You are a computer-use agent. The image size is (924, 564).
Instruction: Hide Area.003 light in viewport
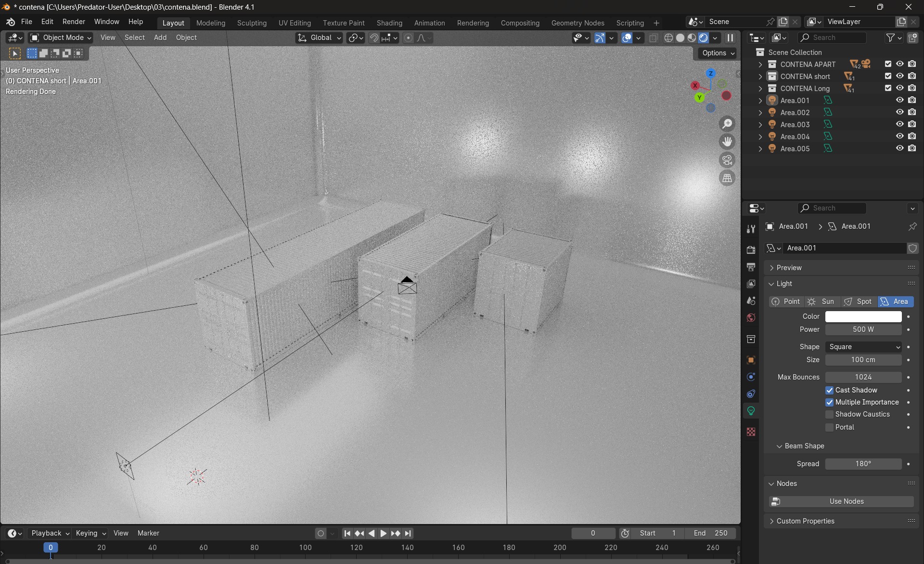tap(899, 124)
